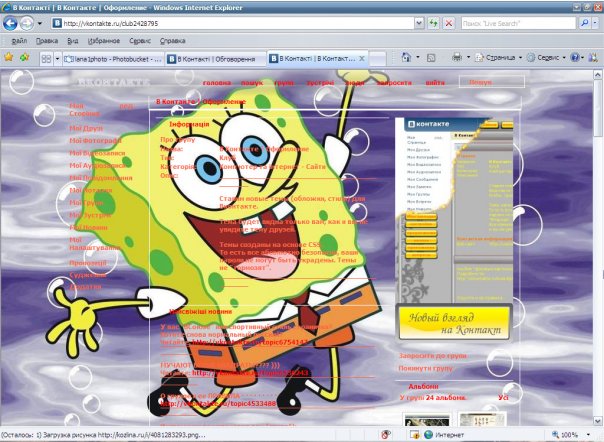
Task: Click the RSS feeds icon
Action: pos(431,58)
